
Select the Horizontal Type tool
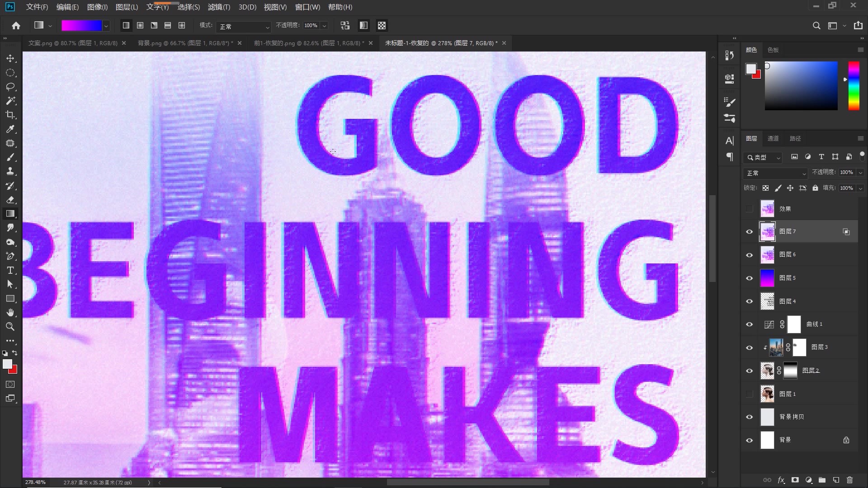pos(10,270)
